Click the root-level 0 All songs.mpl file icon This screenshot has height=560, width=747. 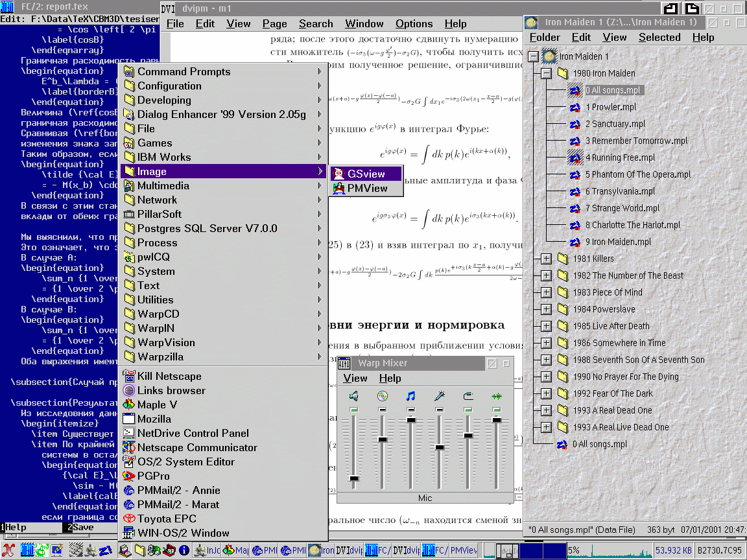click(x=562, y=444)
